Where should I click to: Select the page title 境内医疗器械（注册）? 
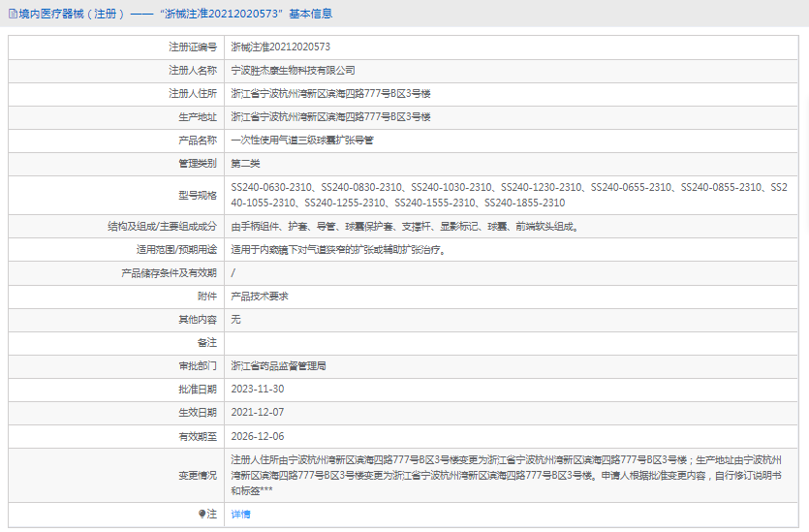[72, 14]
